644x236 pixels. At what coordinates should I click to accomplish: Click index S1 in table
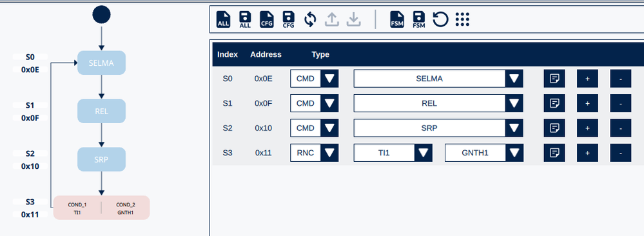228,103
